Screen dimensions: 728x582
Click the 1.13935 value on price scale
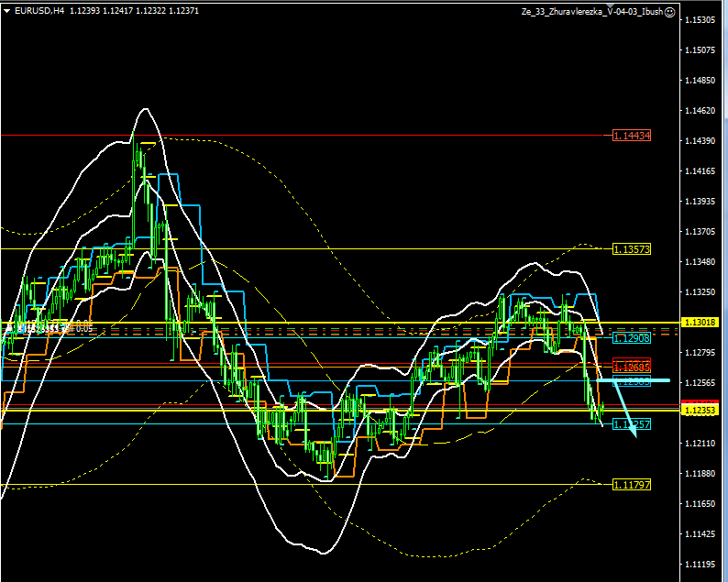(x=700, y=202)
